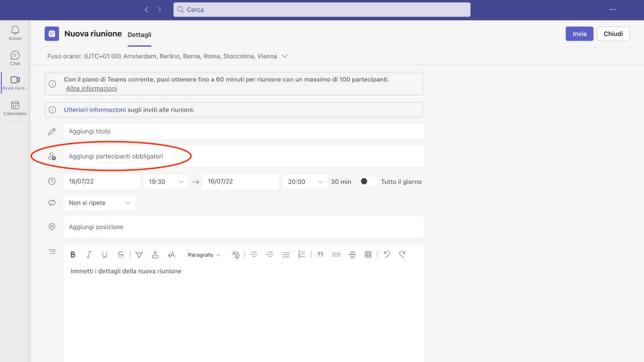Screen dimensions: 644x362
Task: Click the Aggiungi titolo field
Action: click(243, 131)
